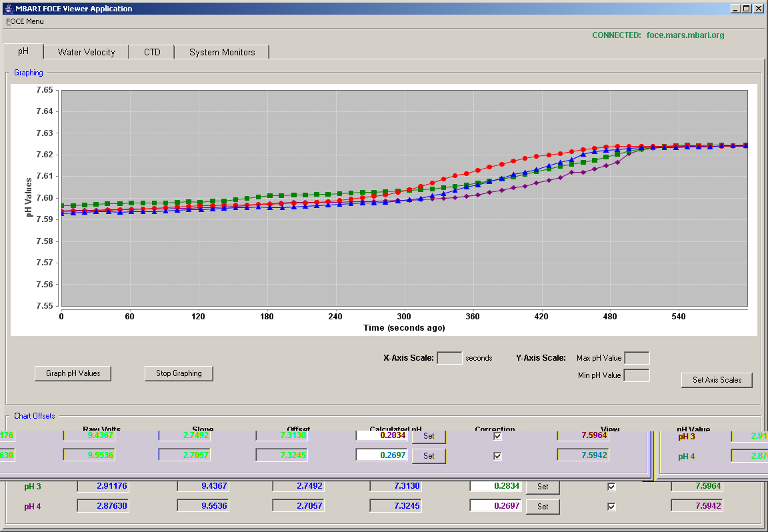The height and width of the screenshot is (532, 768).
Task: Uncheck the checkbox beside value 7.5964 in overlay
Action: point(497,436)
